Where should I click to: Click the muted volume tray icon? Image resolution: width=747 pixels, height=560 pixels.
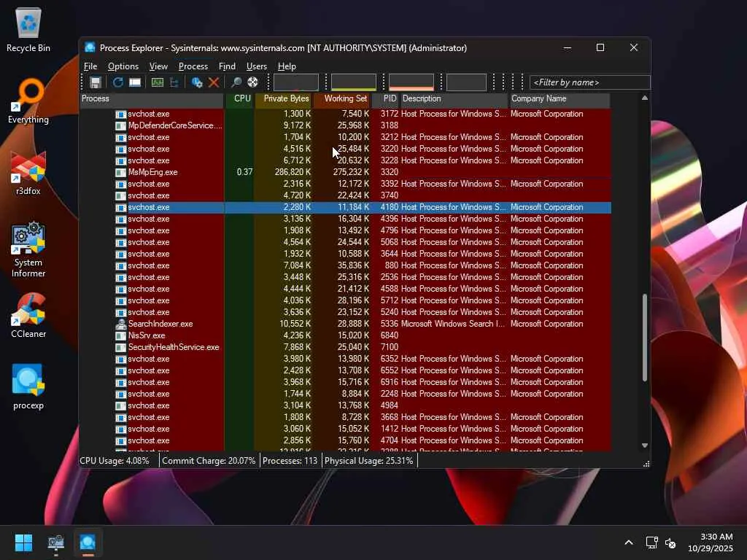point(670,542)
